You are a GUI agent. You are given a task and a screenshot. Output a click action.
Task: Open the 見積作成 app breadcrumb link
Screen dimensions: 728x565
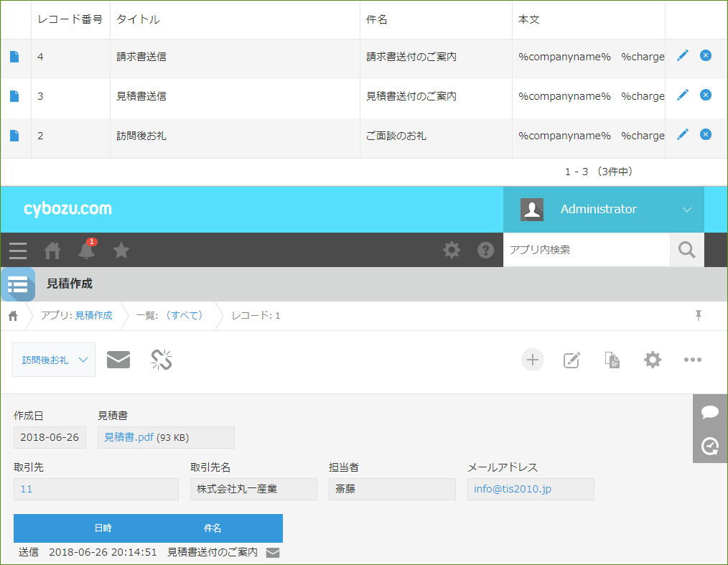(94, 315)
